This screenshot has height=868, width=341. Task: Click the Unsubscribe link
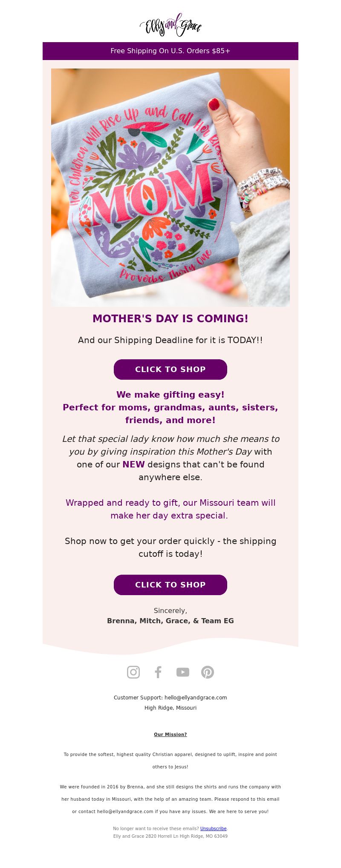[x=214, y=829]
